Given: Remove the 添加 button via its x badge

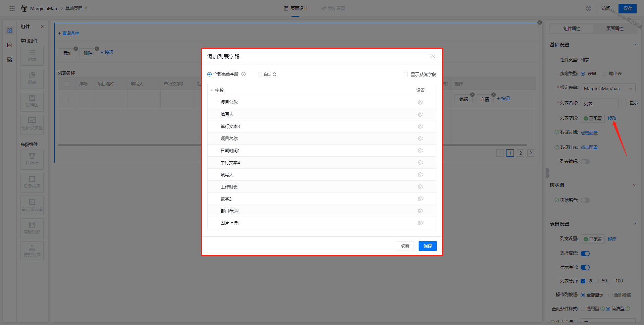Looking at the screenshot, I should (76, 49).
